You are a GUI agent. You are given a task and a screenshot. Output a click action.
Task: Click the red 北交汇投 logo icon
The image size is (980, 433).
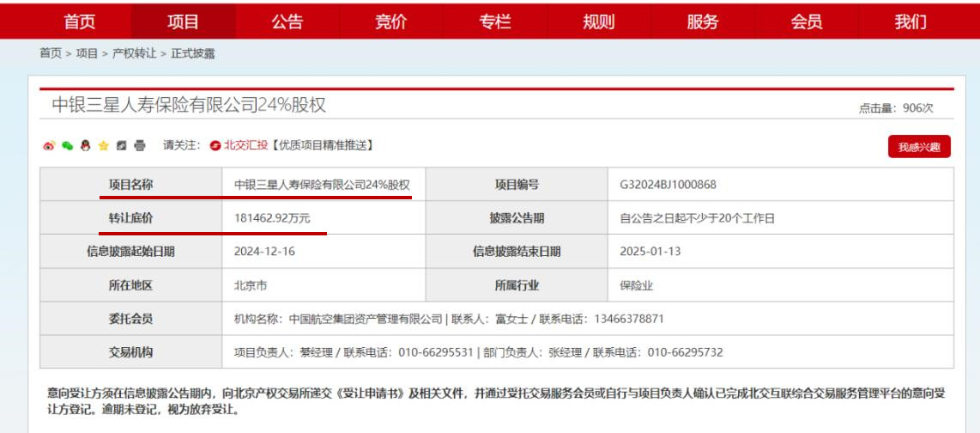click(x=216, y=145)
